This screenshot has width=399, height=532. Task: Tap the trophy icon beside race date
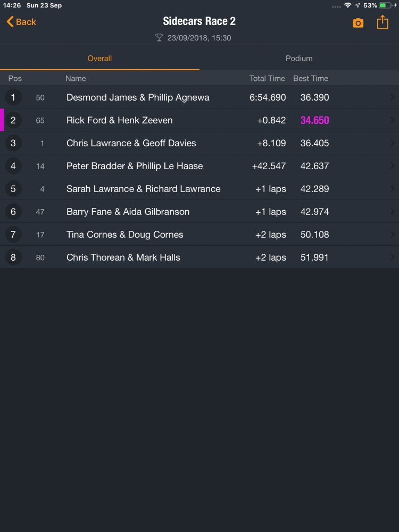pyautogui.click(x=159, y=38)
